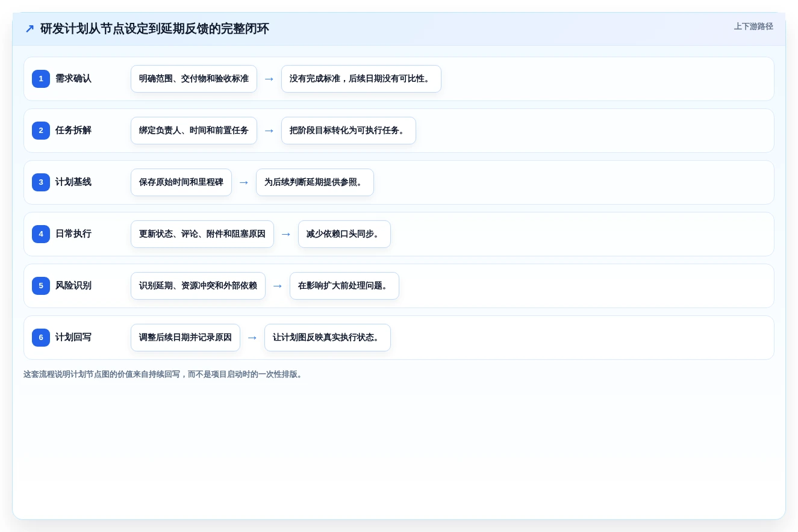The height and width of the screenshot is (532, 798).
Task: Select step number badge 3
Action: click(x=41, y=182)
